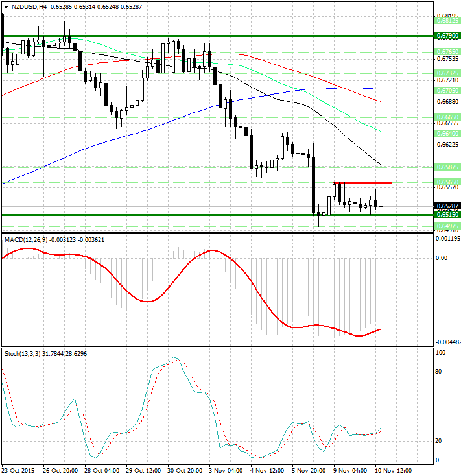Click the 0.67210 price scale label

[x=447, y=80]
